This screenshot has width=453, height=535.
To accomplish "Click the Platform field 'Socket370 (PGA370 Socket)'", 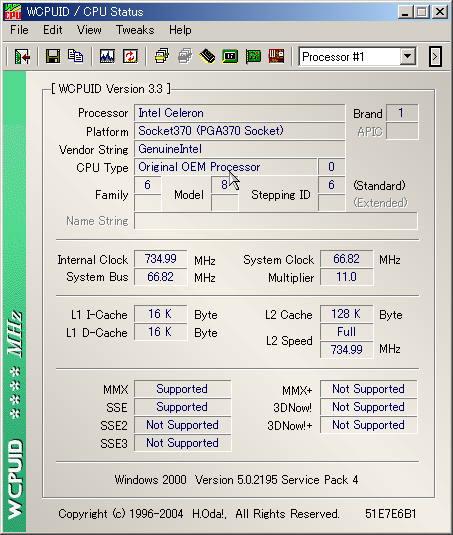I will click(239, 131).
